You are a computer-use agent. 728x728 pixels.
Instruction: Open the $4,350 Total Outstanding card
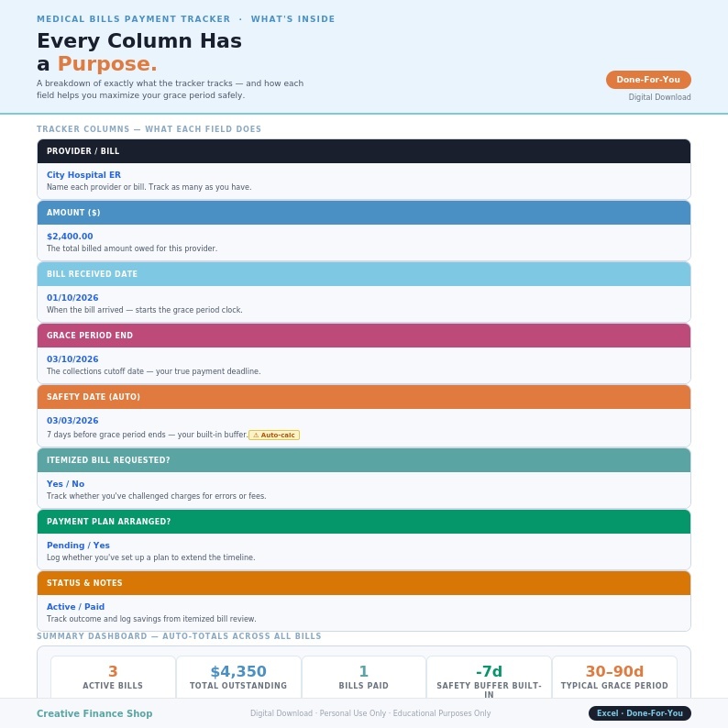[x=238, y=677]
